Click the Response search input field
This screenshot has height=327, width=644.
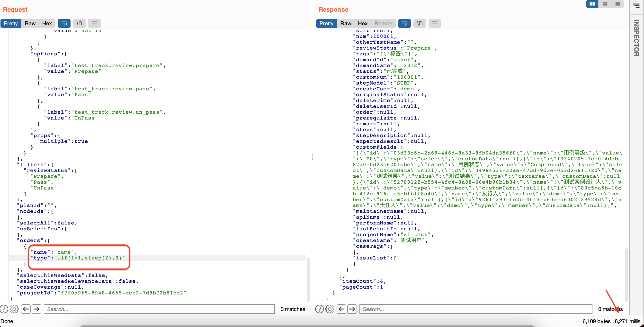[x=475, y=309]
